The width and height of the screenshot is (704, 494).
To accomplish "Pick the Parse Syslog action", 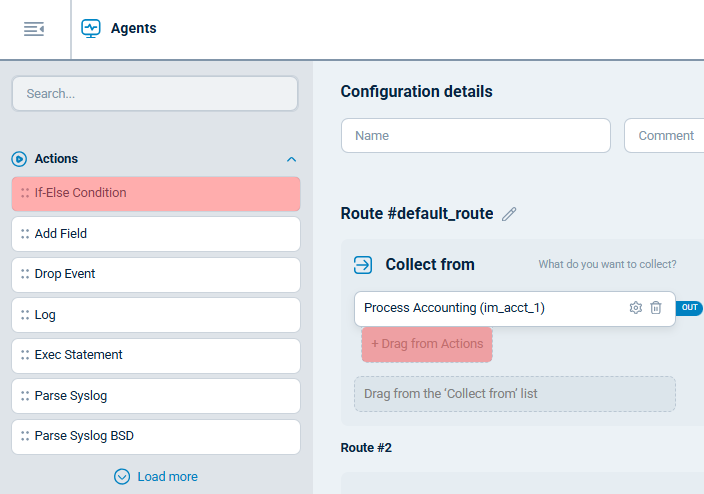I will click(x=156, y=396).
